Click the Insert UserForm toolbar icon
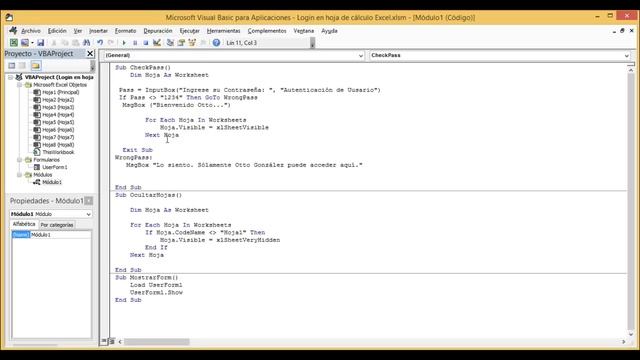Screen dimensions: 640x360 point(24,42)
